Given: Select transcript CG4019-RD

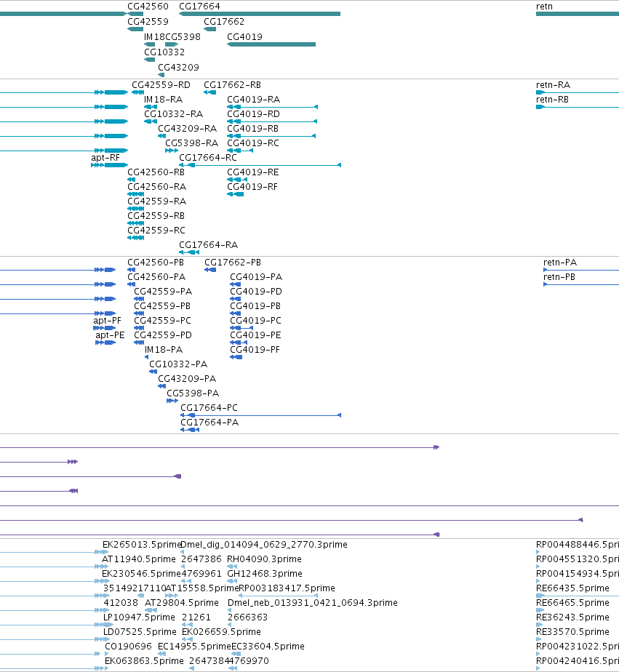Looking at the screenshot, I should click(x=253, y=114).
